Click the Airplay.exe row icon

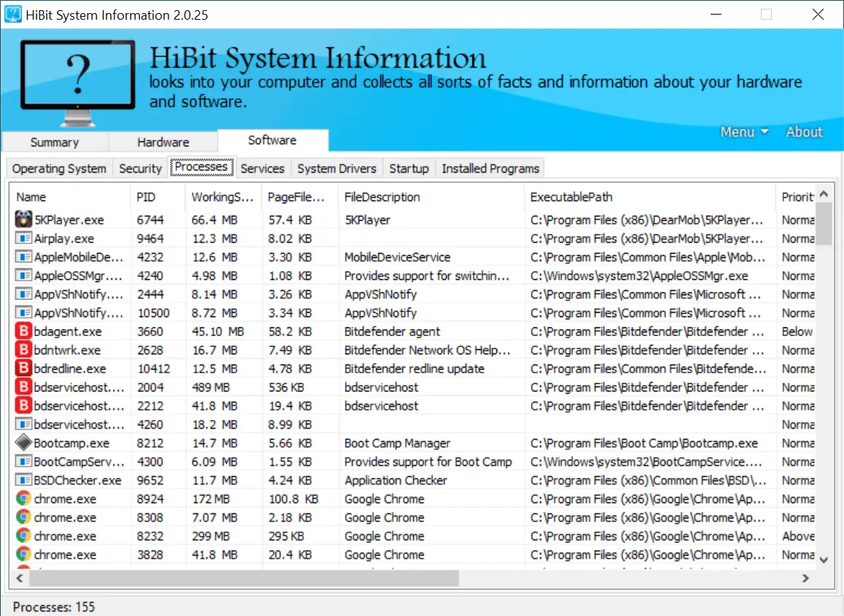(23, 238)
